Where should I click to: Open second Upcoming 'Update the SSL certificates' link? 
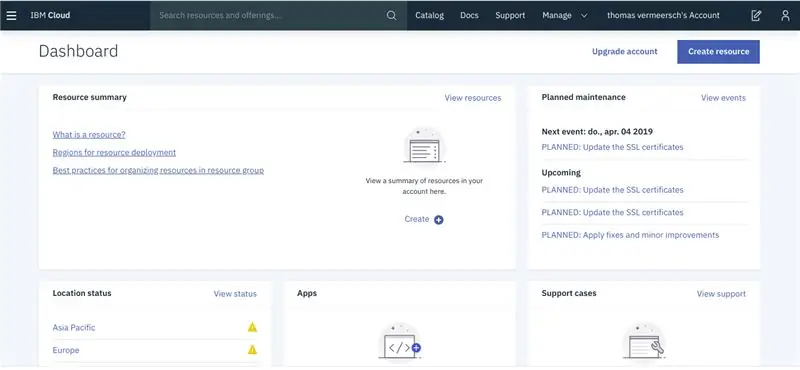pos(612,212)
